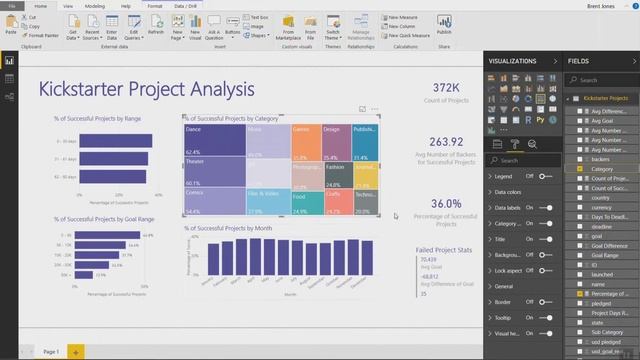Toggle the Legend switch

coord(545,176)
